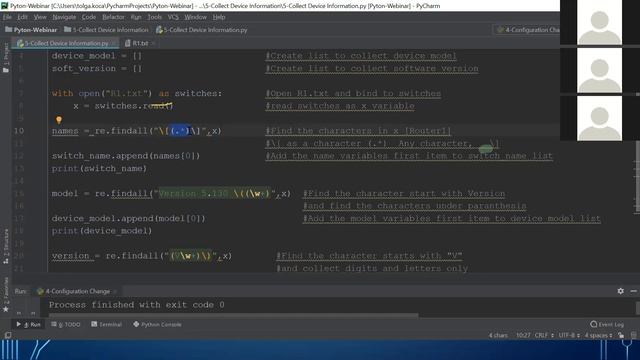640x360 pixels.
Task: Close the R1.txt editor tab
Action: coord(153,43)
